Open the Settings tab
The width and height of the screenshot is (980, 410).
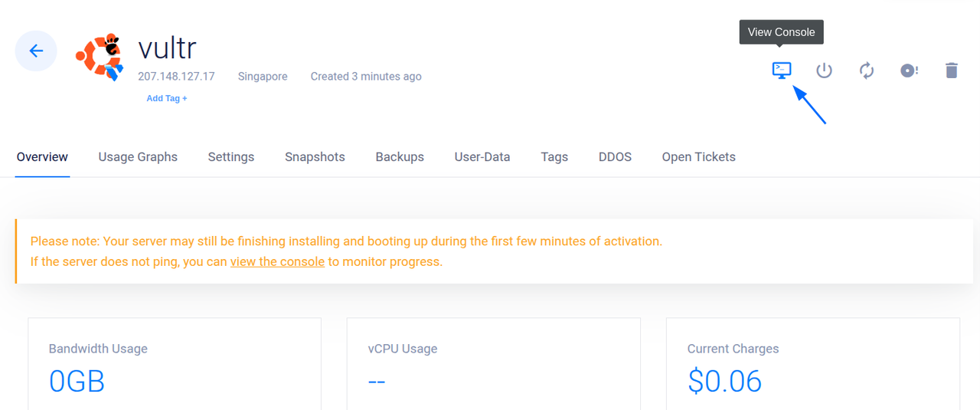click(x=231, y=157)
